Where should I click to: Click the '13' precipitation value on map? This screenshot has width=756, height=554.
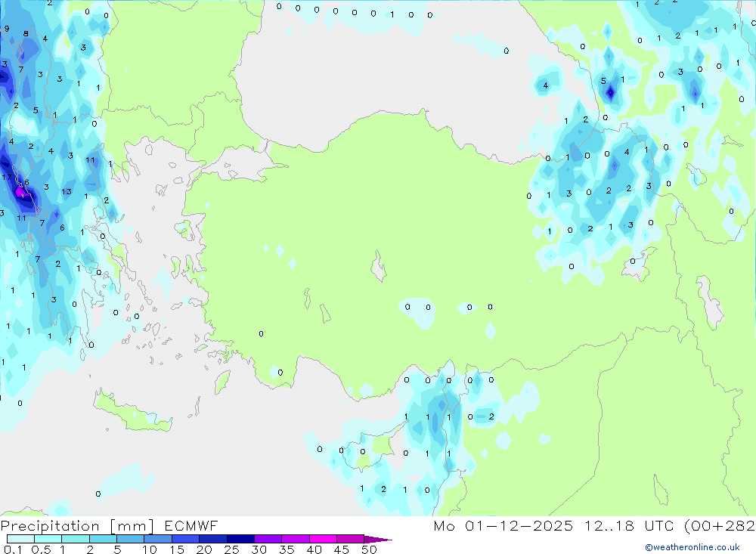(67, 192)
